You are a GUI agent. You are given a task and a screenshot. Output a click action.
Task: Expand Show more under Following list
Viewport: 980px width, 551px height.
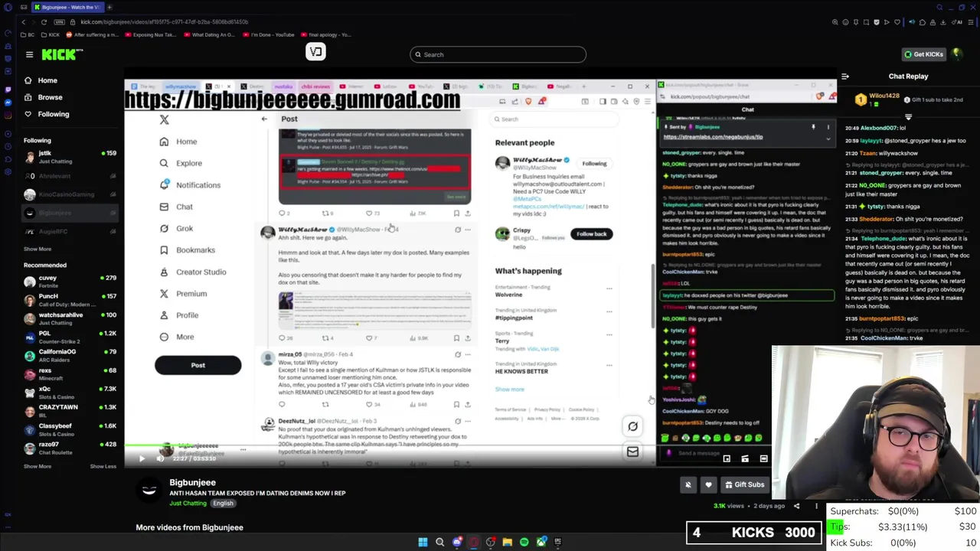pos(37,249)
